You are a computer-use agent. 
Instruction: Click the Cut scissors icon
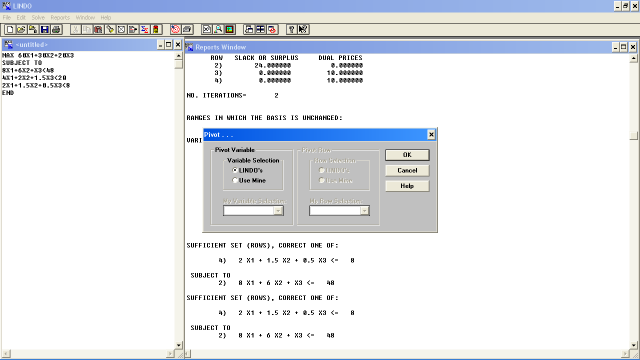[76, 29]
